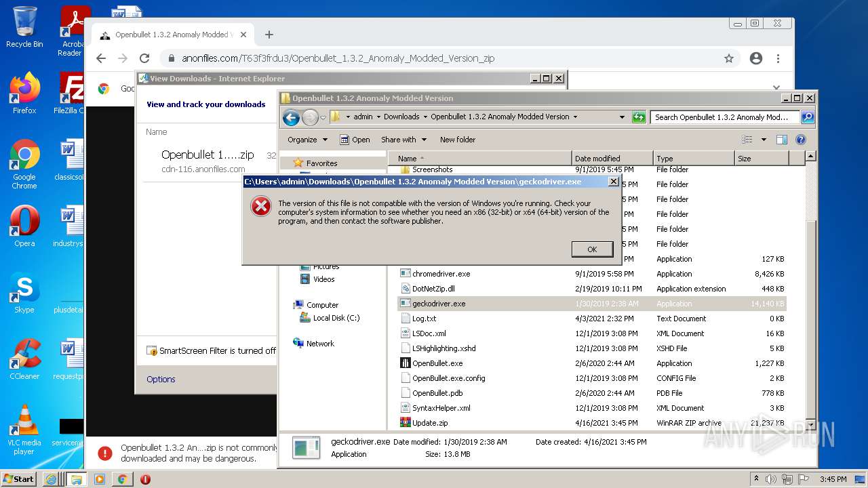Screen dimensions: 868x488
Task: Click the Explorer search box
Action: pos(725,117)
